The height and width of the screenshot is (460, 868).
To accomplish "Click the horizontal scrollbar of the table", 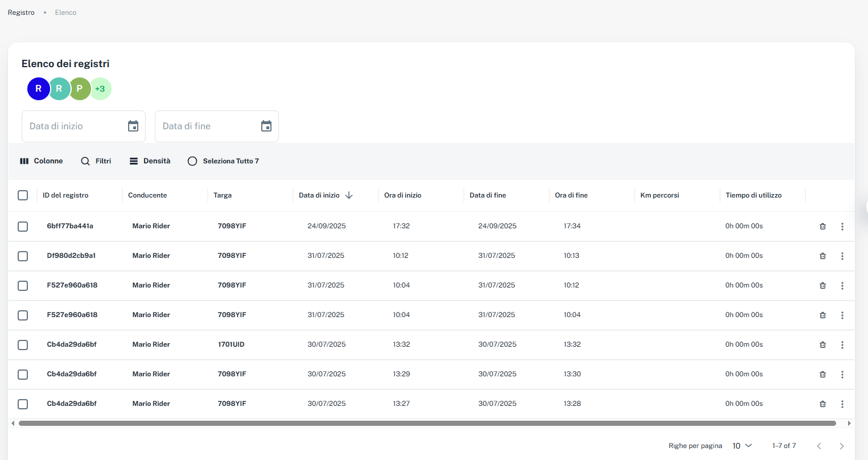I will coord(427,424).
